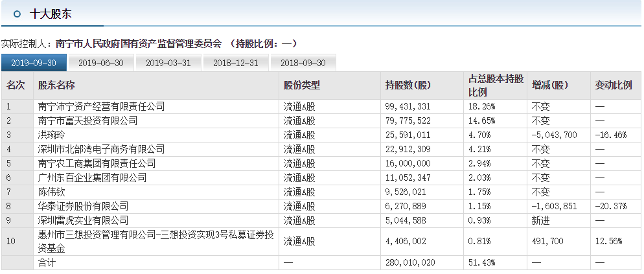
Task: Select shareholder 陈伟钦
Action: click(x=51, y=192)
